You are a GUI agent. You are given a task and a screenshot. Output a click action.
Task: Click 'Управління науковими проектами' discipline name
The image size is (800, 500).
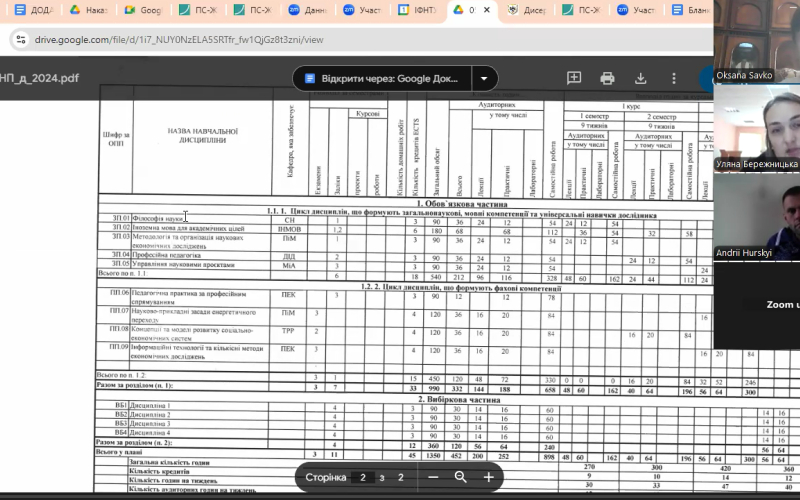(183, 264)
